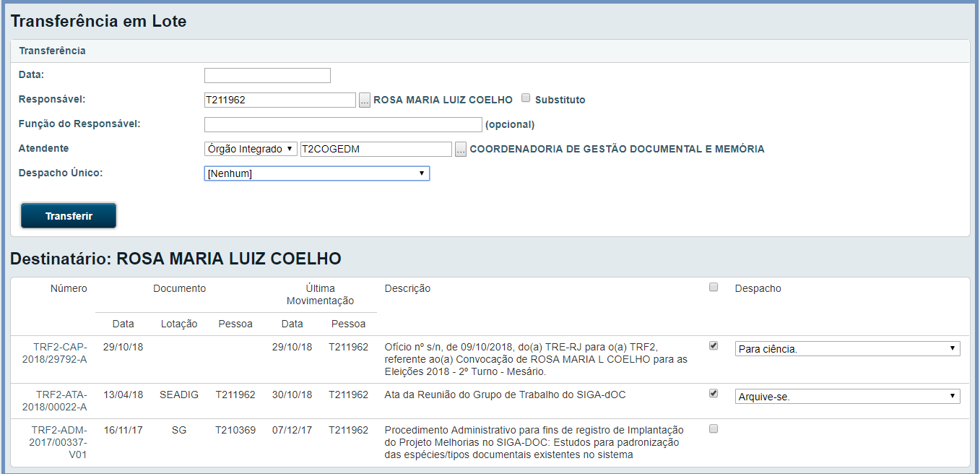Click the Atendente field containing T2COGEDM

click(x=376, y=149)
